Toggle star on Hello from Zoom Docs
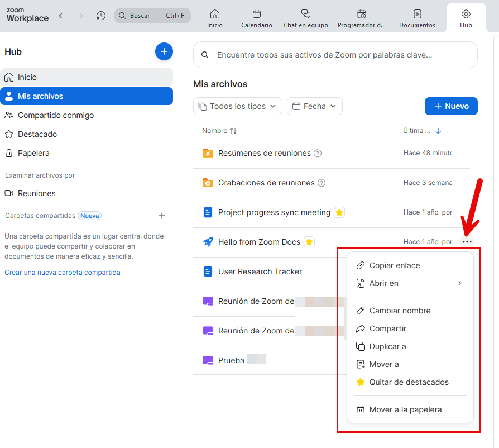Screen dimensions: 499x448 [309, 242]
